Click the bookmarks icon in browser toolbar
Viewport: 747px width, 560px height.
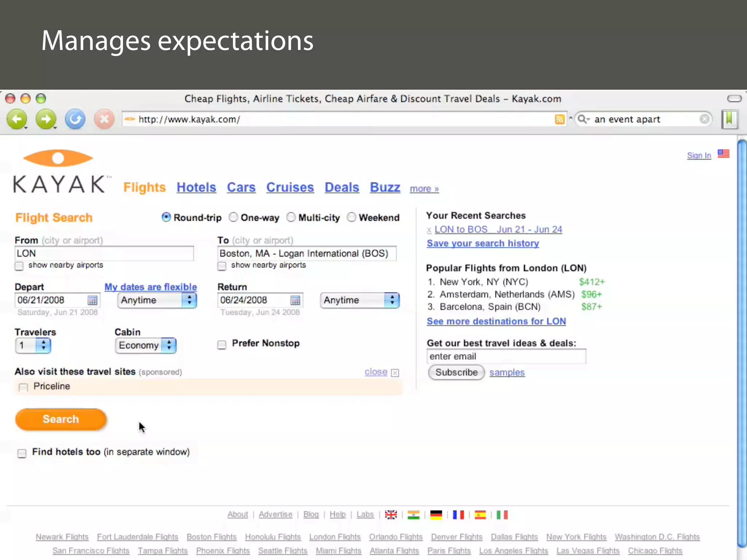click(729, 119)
